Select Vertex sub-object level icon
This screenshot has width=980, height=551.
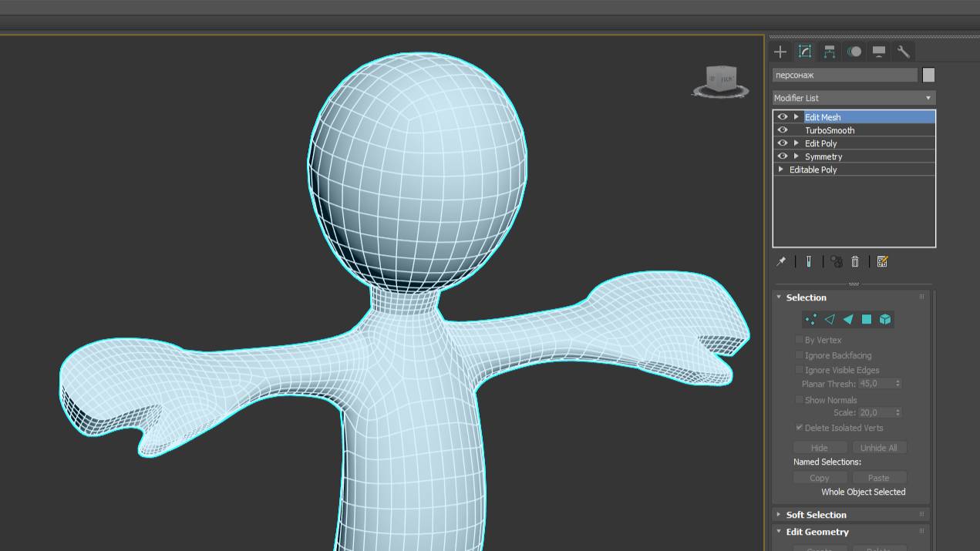click(x=811, y=319)
